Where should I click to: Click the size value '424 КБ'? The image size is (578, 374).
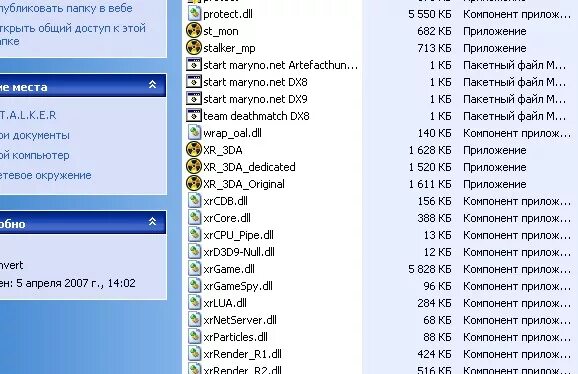pyautogui.click(x=434, y=354)
